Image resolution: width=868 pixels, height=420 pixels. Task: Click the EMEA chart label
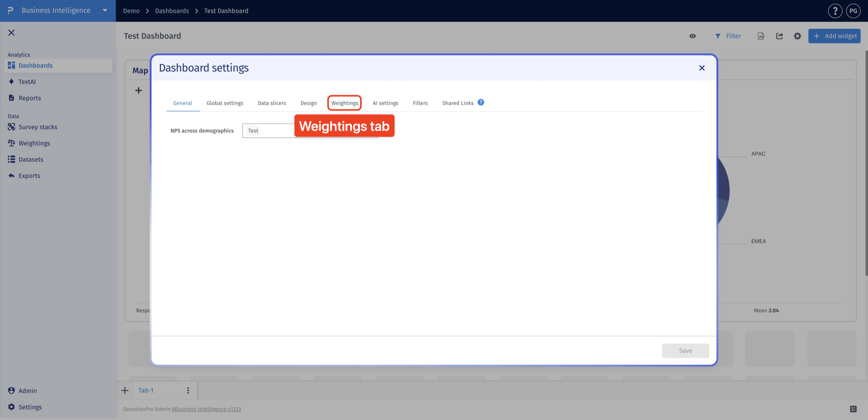759,241
